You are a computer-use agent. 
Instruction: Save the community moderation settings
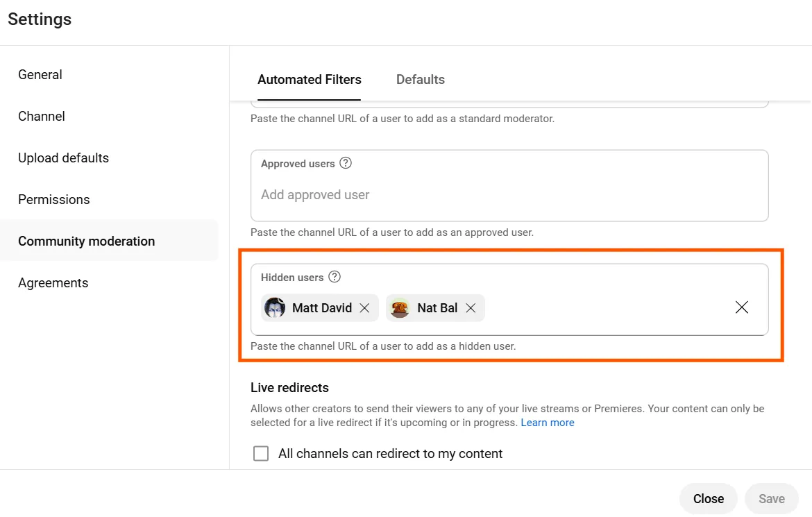pyautogui.click(x=771, y=498)
